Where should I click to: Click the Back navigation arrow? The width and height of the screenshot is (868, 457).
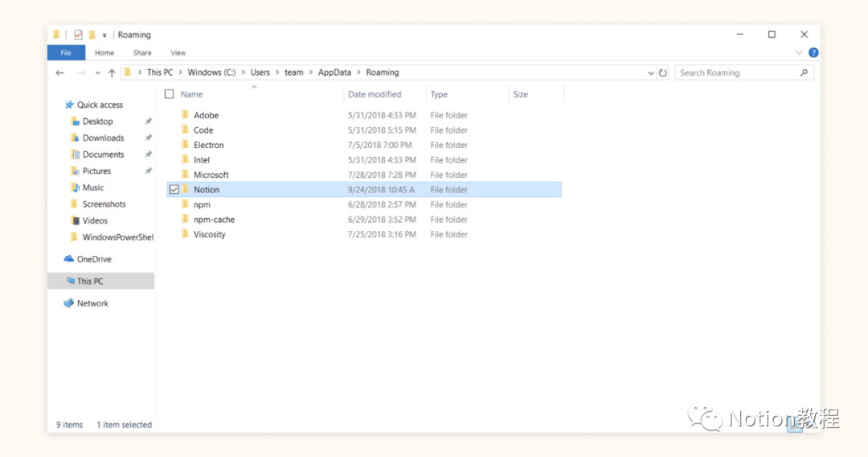pos(60,72)
